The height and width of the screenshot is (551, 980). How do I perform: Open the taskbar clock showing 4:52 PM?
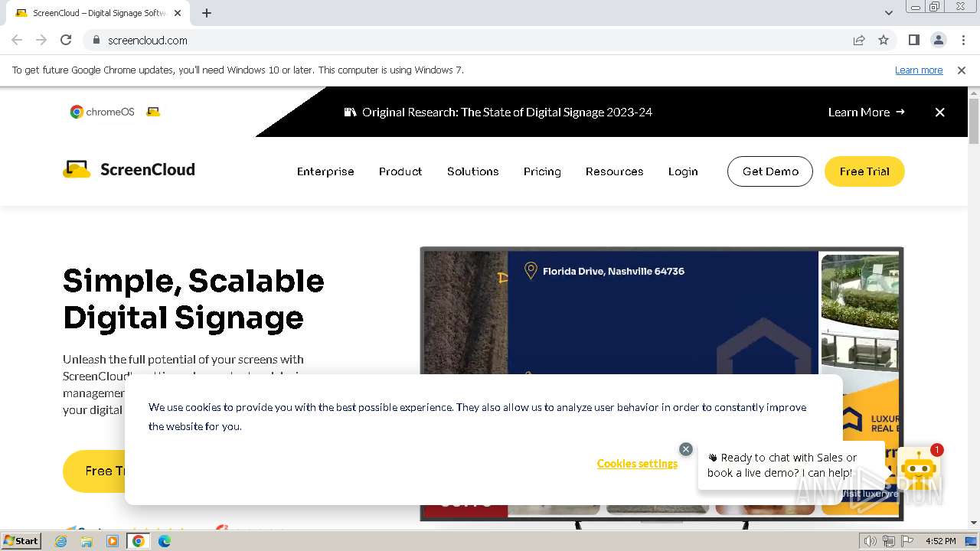(x=940, y=541)
